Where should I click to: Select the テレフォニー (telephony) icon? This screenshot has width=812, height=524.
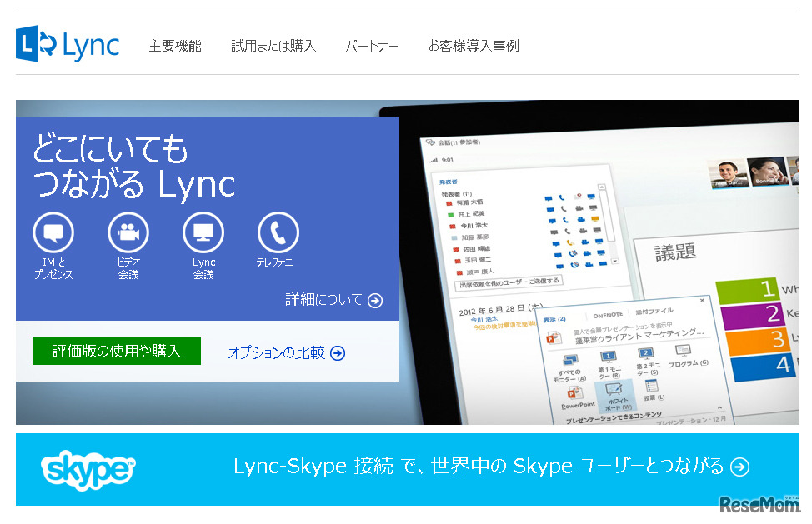278,233
